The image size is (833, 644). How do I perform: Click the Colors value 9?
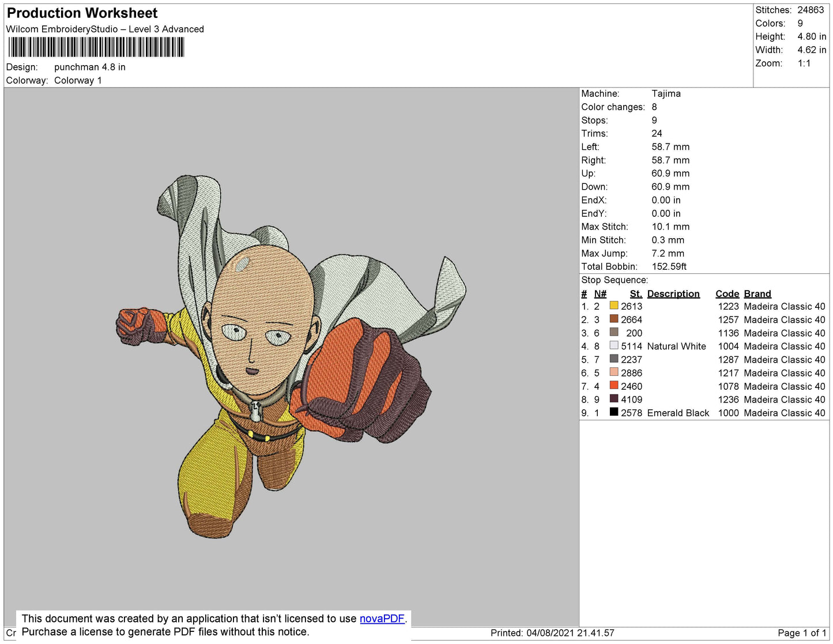(x=800, y=23)
